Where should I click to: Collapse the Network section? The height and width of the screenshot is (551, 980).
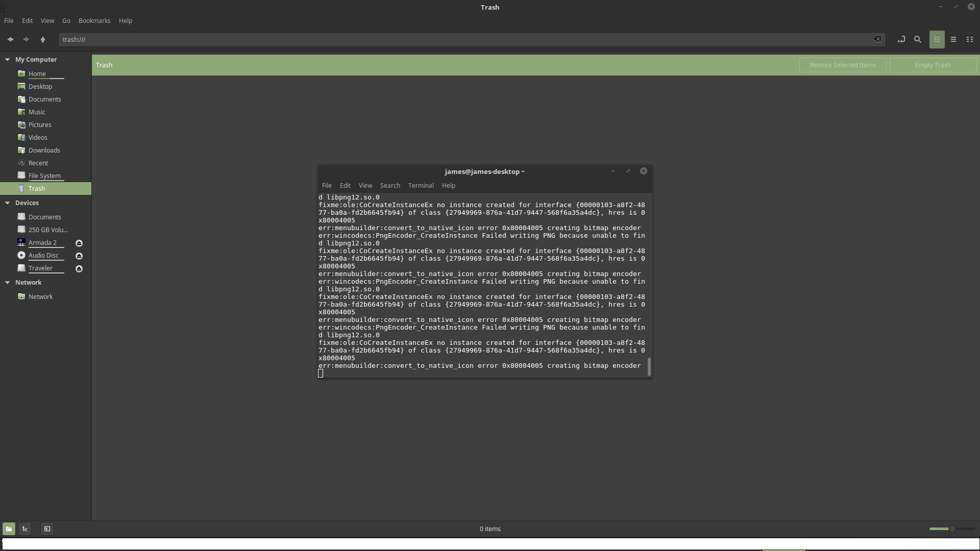coord(8,283)
